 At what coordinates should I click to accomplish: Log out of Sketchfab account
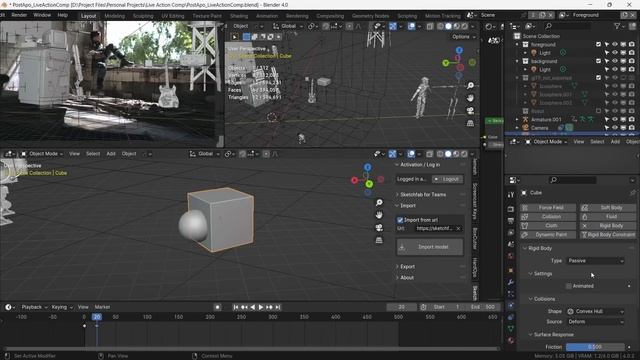click(x=448, y=179)
